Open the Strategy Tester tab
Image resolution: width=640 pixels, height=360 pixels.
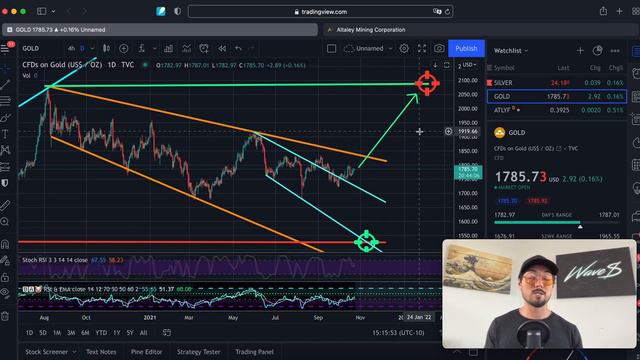pos(198,352)
